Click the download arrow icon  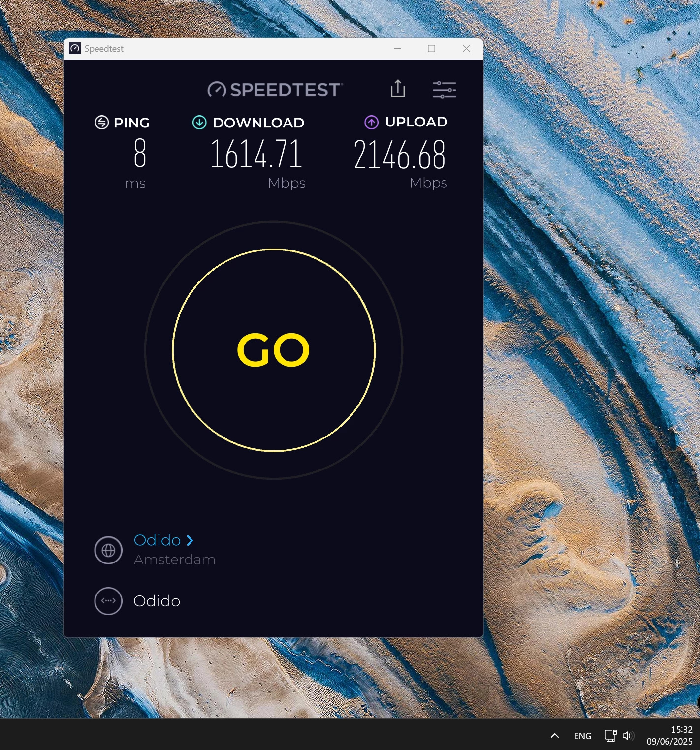tap(199, 122)
